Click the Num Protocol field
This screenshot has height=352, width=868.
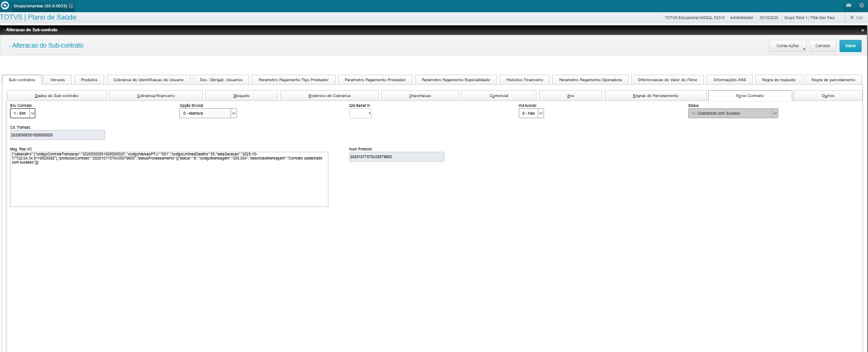[x=397, y=157]
